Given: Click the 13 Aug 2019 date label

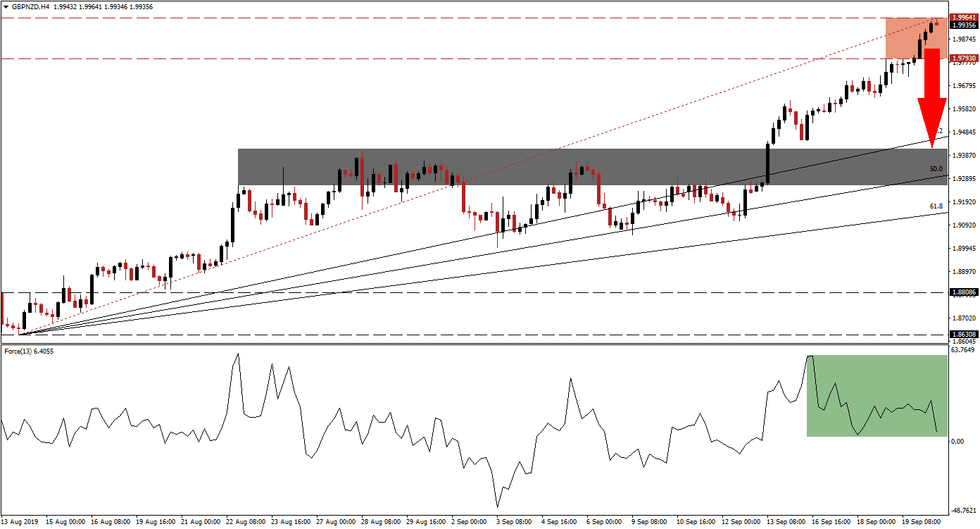Looking at the screenshot, I should coord(21,523).
